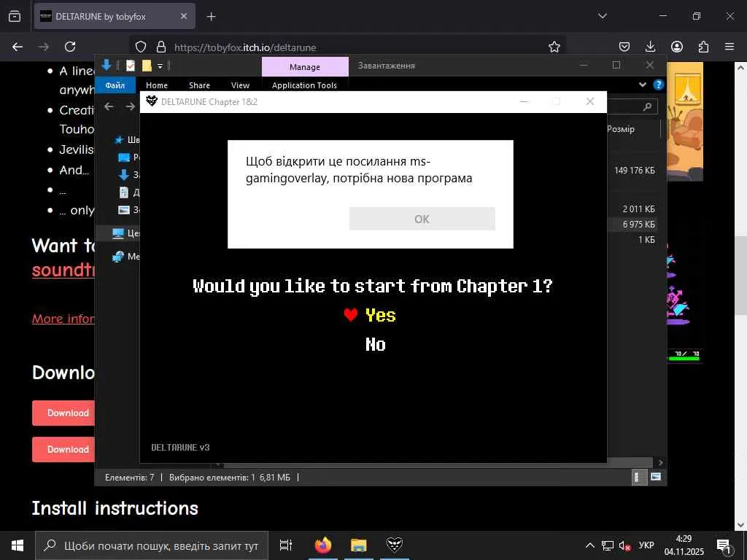Go back in Firefox

point(18,47)
